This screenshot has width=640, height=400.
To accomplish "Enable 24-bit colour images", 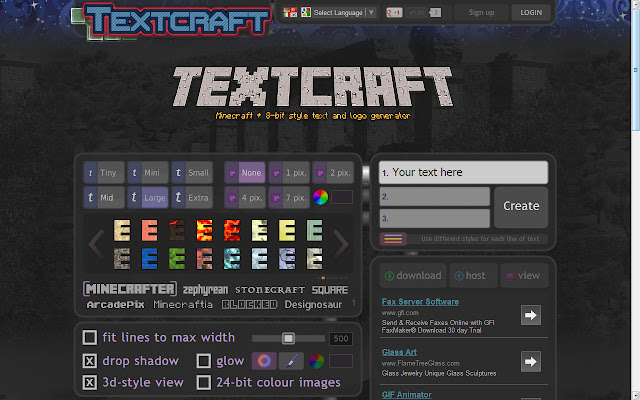I will [204, 382].
